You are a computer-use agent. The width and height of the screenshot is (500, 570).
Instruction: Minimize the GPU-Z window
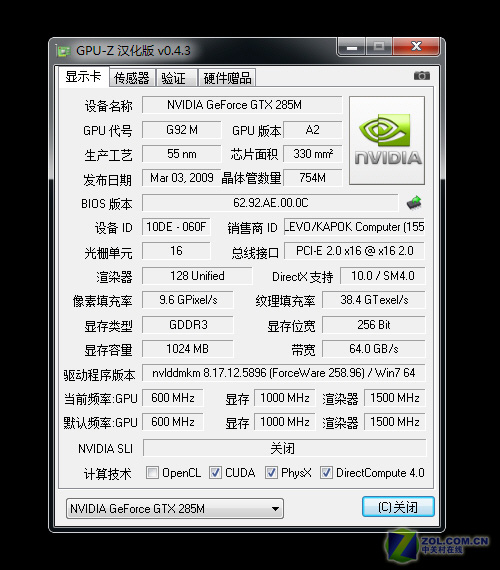(x=352, y=47)
